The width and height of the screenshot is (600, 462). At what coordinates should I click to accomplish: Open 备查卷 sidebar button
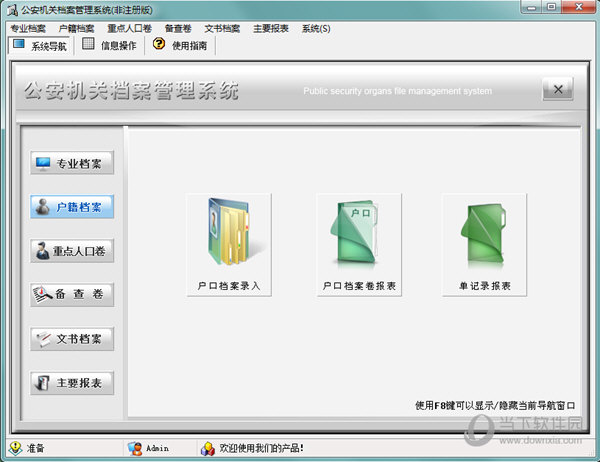click(72, 295)
